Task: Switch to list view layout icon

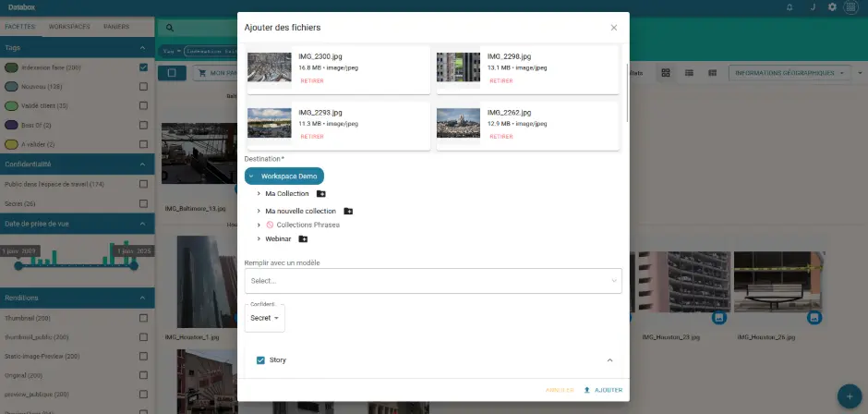Action: (688, 73)
